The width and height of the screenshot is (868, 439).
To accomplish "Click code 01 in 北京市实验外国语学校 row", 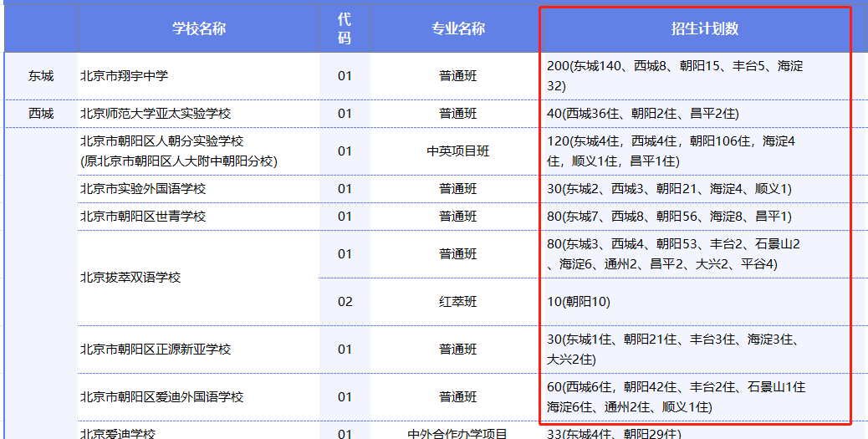I will (345, 189).
